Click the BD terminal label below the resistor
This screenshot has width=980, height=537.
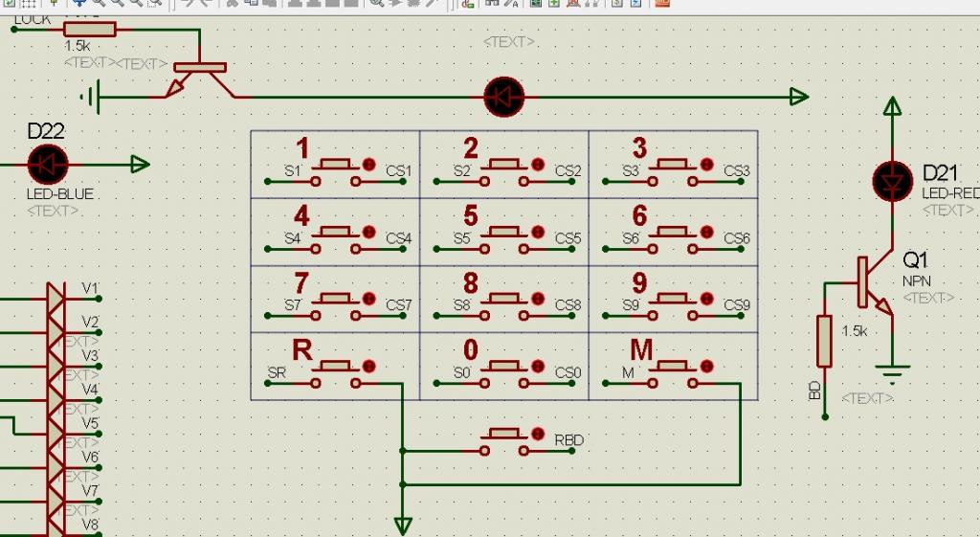[814, 392]
